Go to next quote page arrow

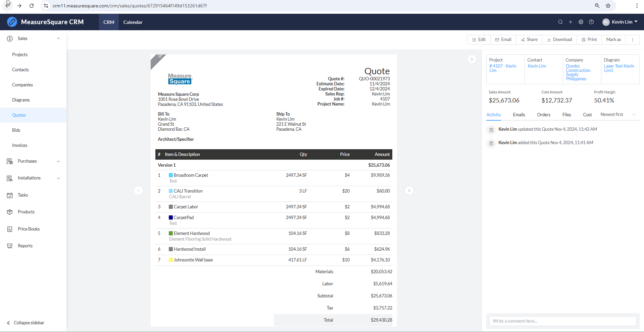pos(409,191)
